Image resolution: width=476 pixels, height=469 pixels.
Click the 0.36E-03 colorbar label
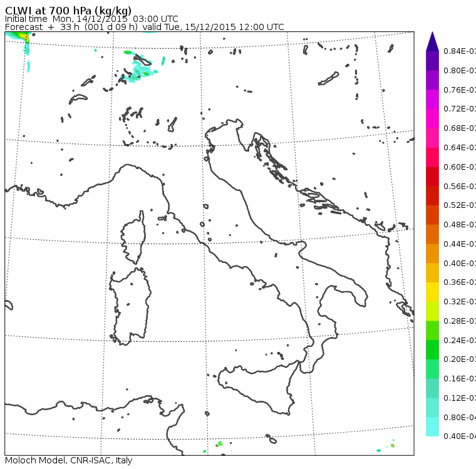(x=460, y=282)
